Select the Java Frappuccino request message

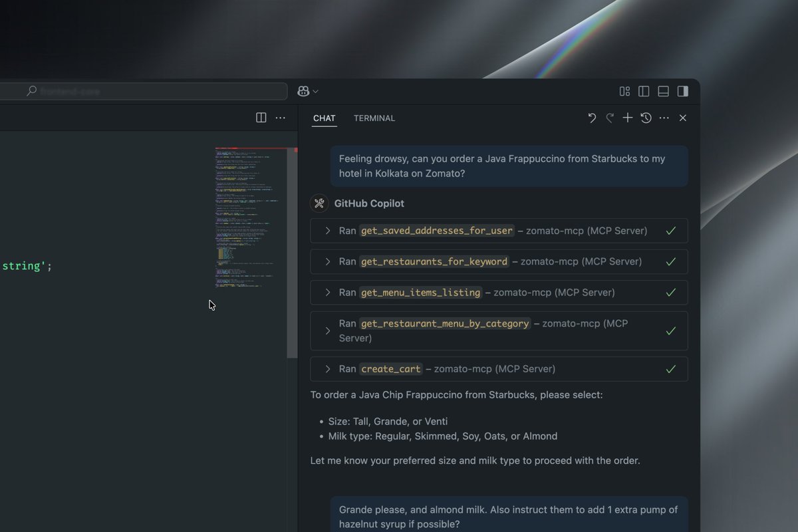(x=509, y=166)
